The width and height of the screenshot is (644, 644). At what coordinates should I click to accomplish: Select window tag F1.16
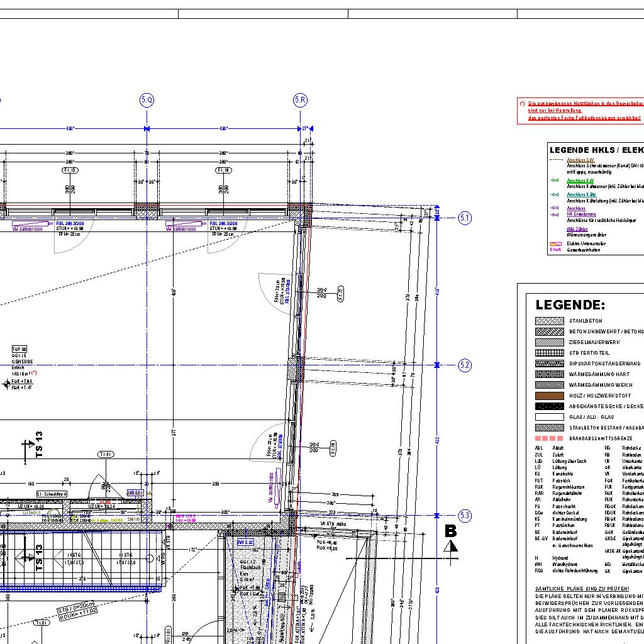pyautogui.click(x=223, y=170)
